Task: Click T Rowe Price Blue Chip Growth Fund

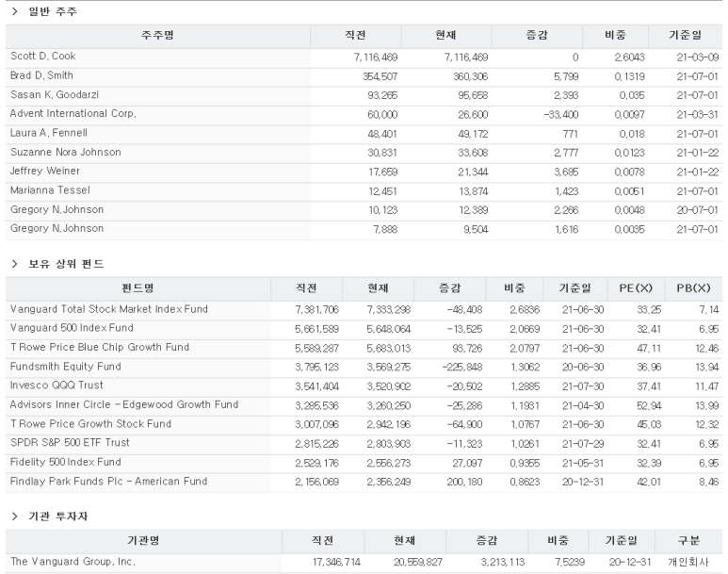Action: coord(100,347)
